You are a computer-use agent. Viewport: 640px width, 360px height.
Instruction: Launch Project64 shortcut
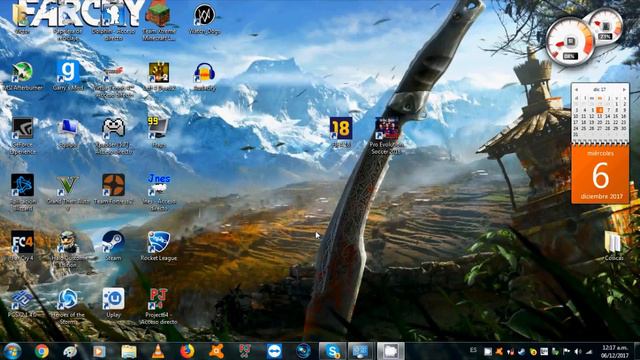point(159,299)
